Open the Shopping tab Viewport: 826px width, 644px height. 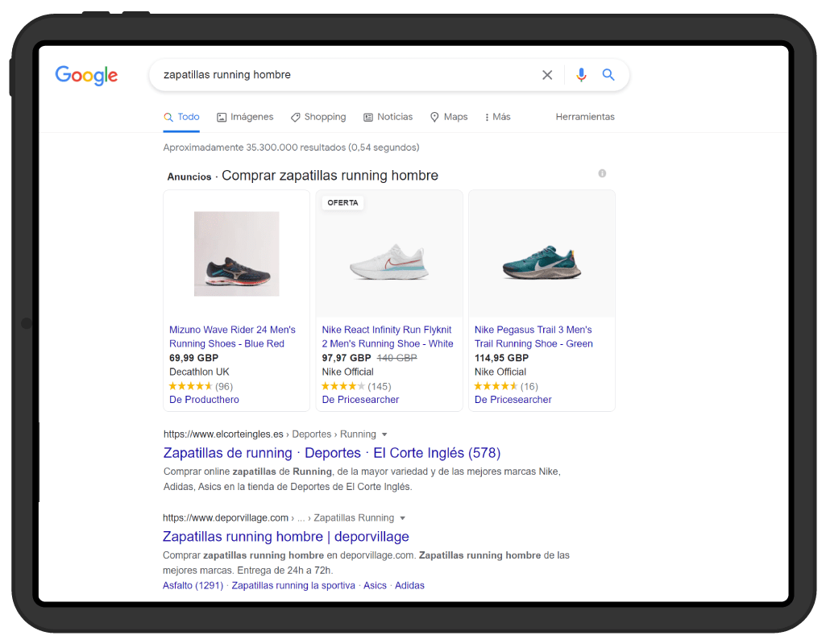[x=318, y=117]
